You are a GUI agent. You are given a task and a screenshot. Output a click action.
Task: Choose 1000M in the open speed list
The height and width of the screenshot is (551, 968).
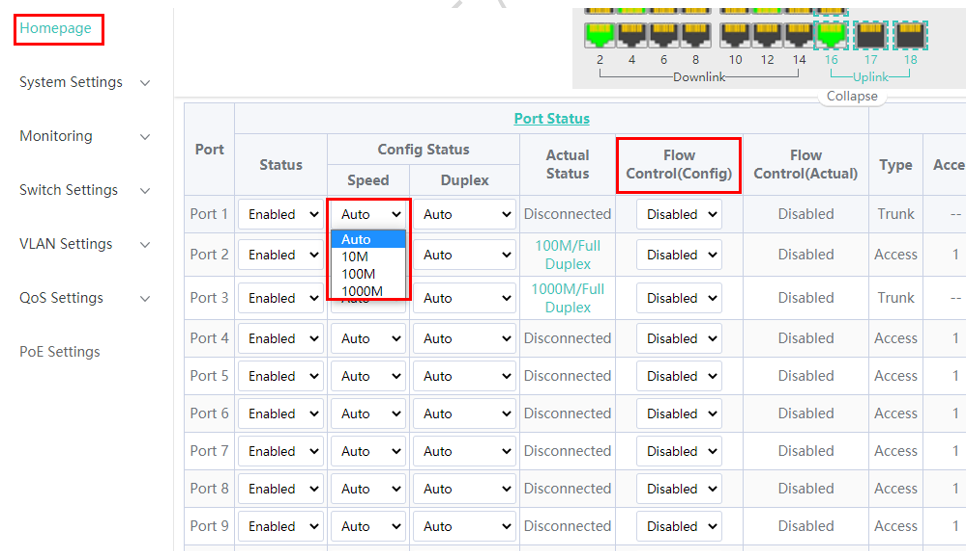362,291
